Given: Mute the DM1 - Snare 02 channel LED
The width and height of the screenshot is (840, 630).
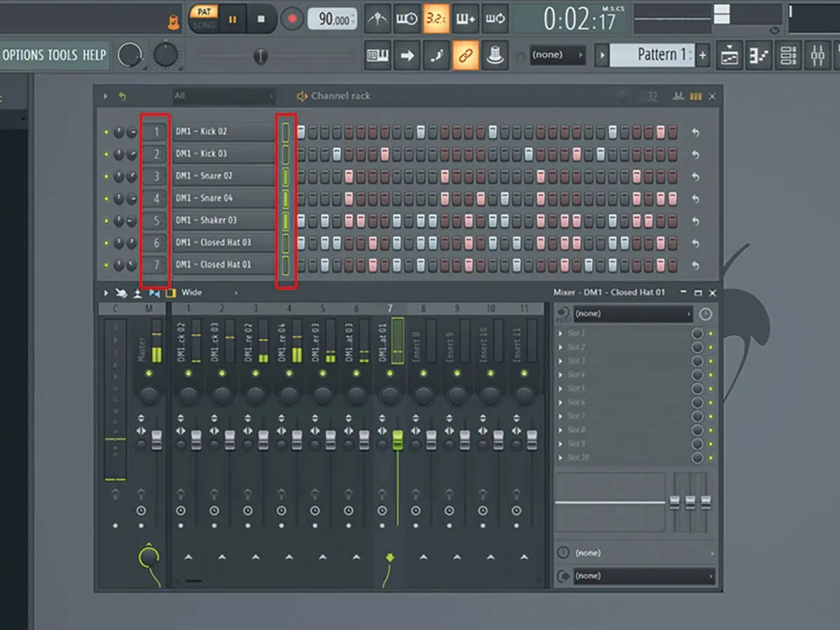Looking at the screenshot, I should (x=106, y=176).
